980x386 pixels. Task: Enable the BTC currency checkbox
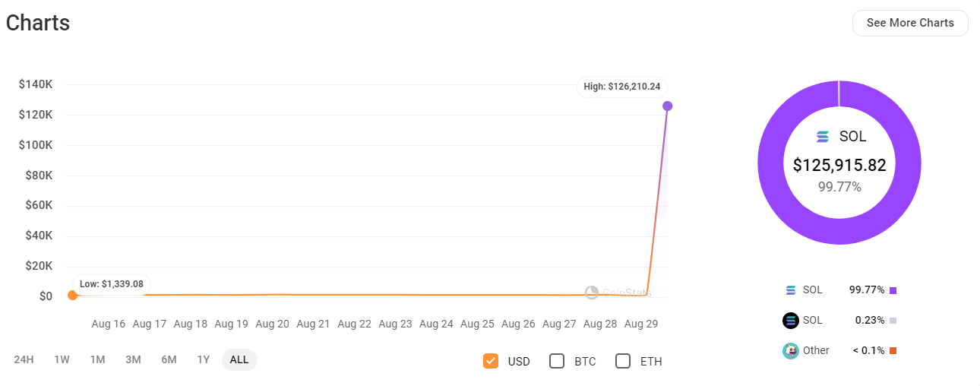click(557, 361)
